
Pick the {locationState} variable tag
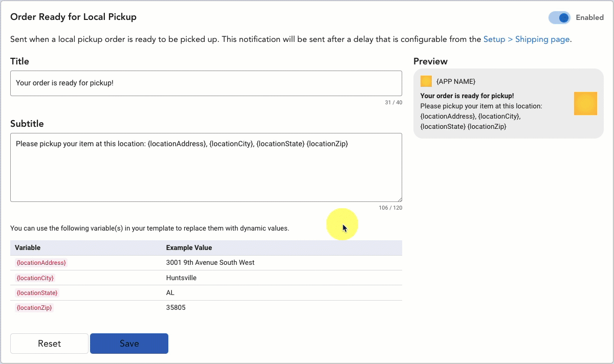(37, 293)
